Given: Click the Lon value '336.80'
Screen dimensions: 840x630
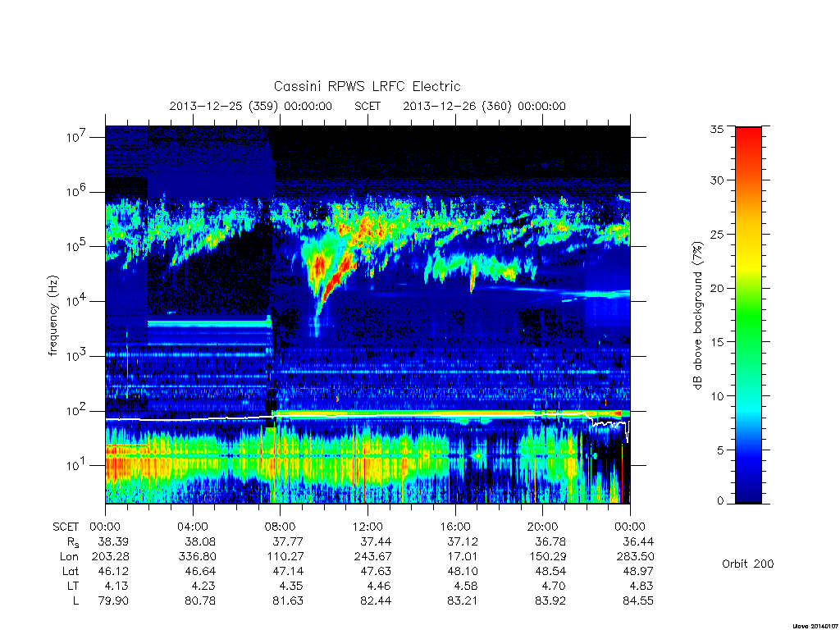Looking at the screenshot, I should point(197,557).
